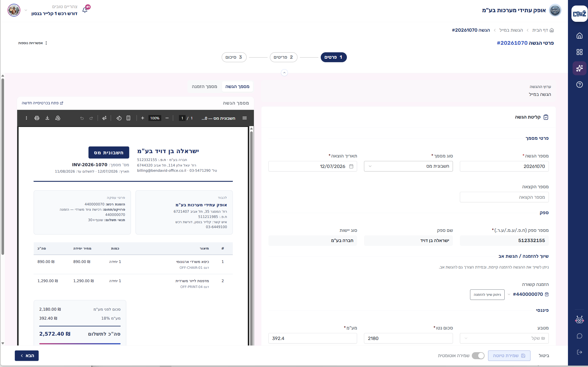588x367 pixels.
Task: Open PDF viewer more actions menu
Action: pos(26,118)
